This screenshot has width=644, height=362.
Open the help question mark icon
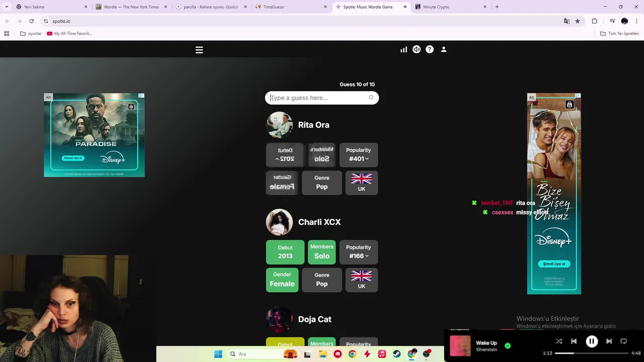[x=430, y=49]
